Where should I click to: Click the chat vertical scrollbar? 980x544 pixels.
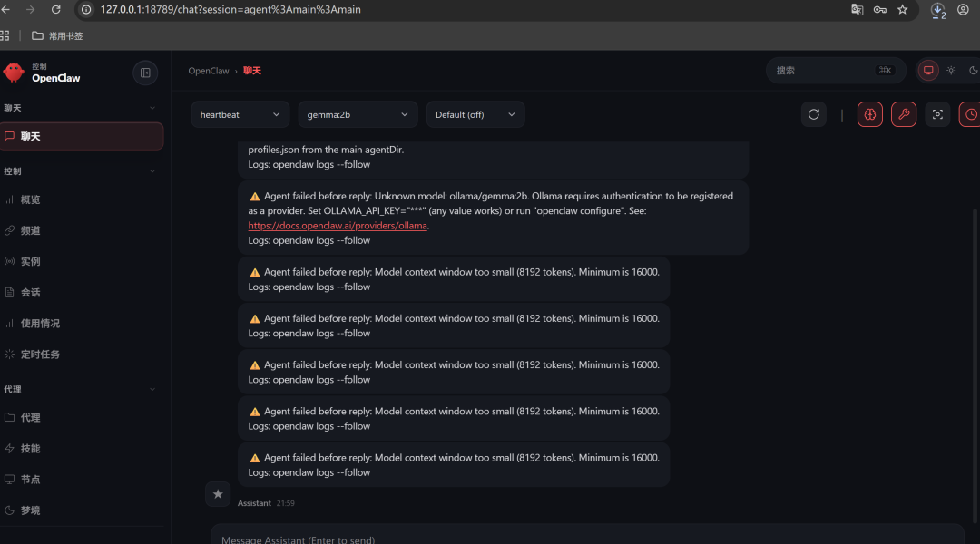974,365
